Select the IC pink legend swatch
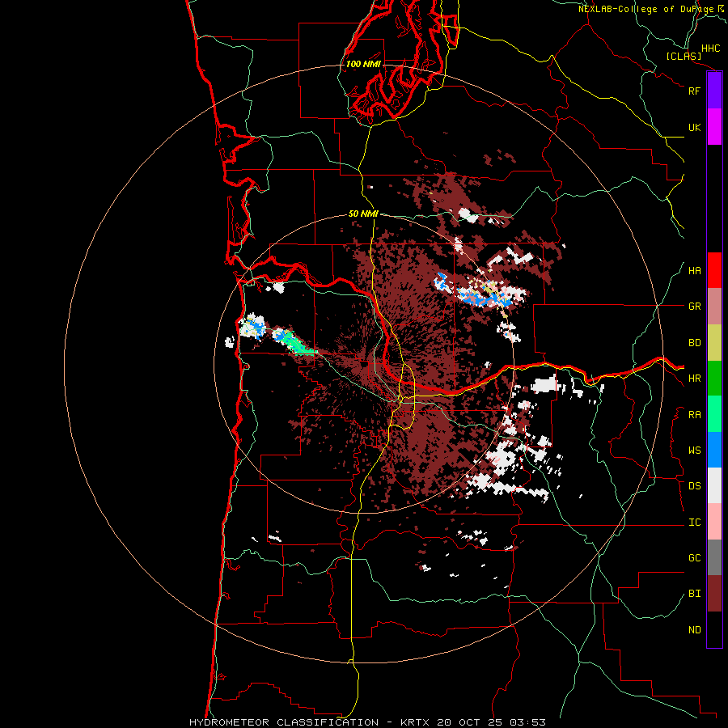Image resolution: width=728 pixels, height=728 pixels. pyautogui.click(x=714, y=522)
